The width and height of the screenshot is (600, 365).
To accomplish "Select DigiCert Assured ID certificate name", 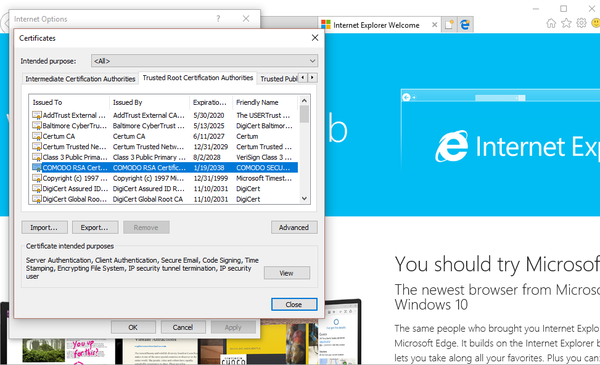I will point(75,189).
